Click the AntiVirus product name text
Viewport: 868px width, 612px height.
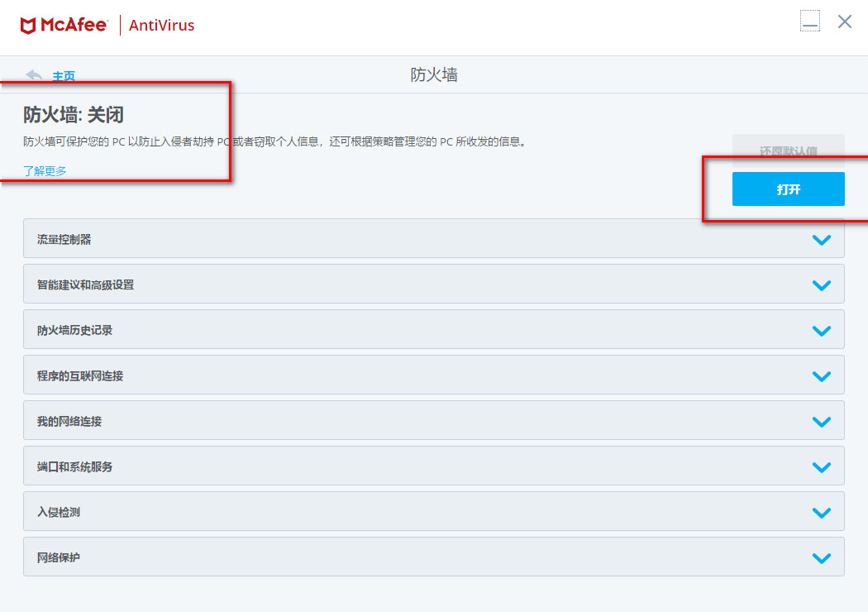point(162,26)
